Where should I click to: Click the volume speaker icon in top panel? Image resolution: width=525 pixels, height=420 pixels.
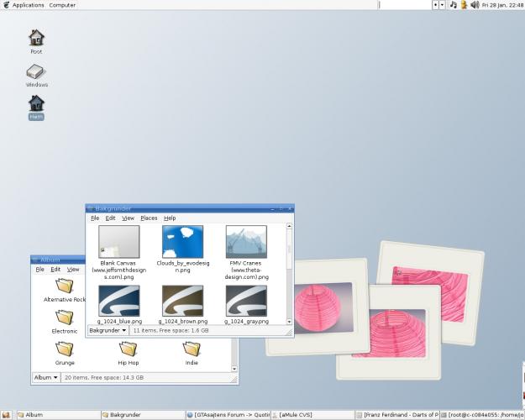coord(475,5)
